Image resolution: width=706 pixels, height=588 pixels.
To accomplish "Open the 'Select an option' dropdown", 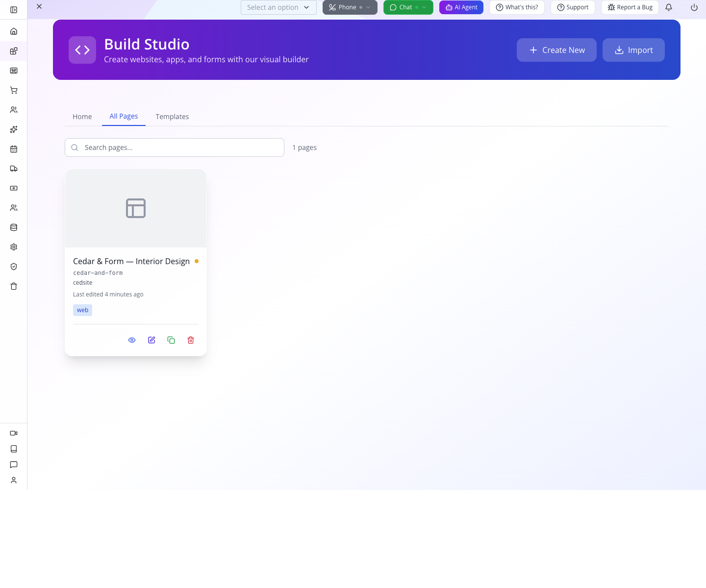I will point(278,7).
